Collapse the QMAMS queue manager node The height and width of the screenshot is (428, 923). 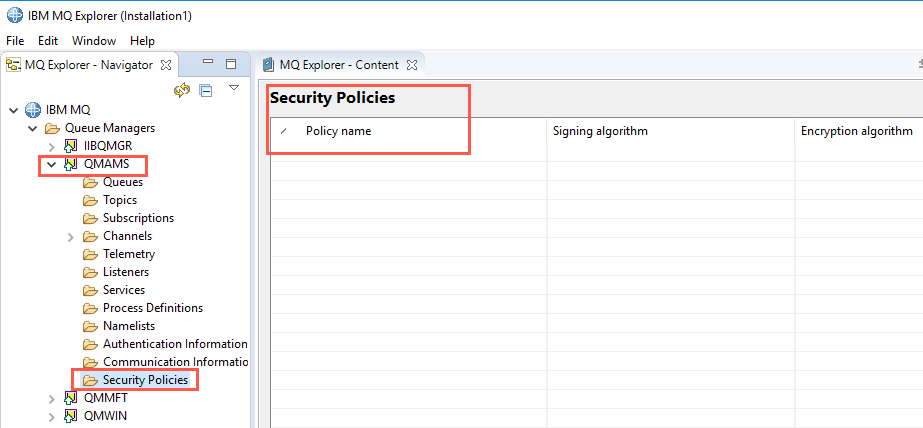[x=51, y=164]
